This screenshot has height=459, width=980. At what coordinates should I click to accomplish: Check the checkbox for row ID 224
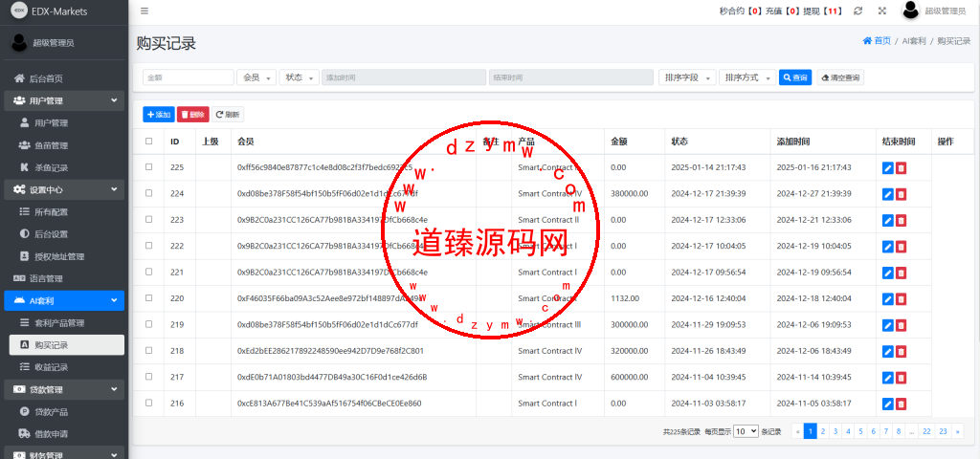[148, 193]
